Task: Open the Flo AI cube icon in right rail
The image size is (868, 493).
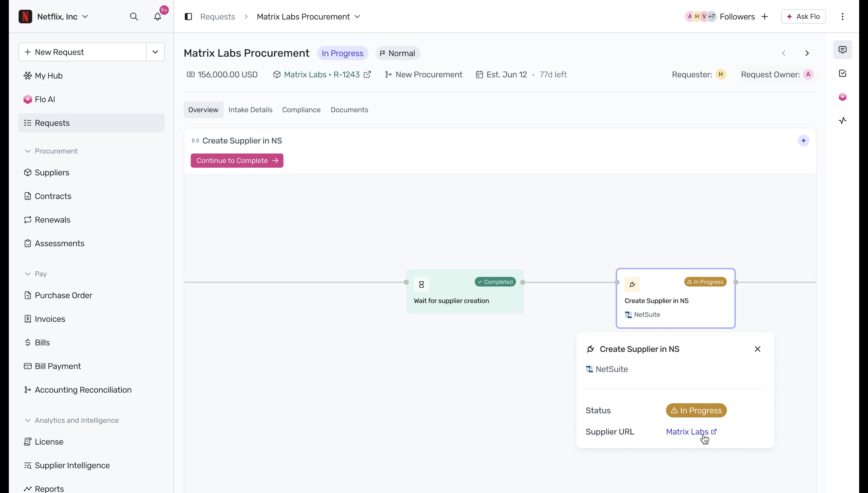Action: pyautogui.click(x=843, y=97)
